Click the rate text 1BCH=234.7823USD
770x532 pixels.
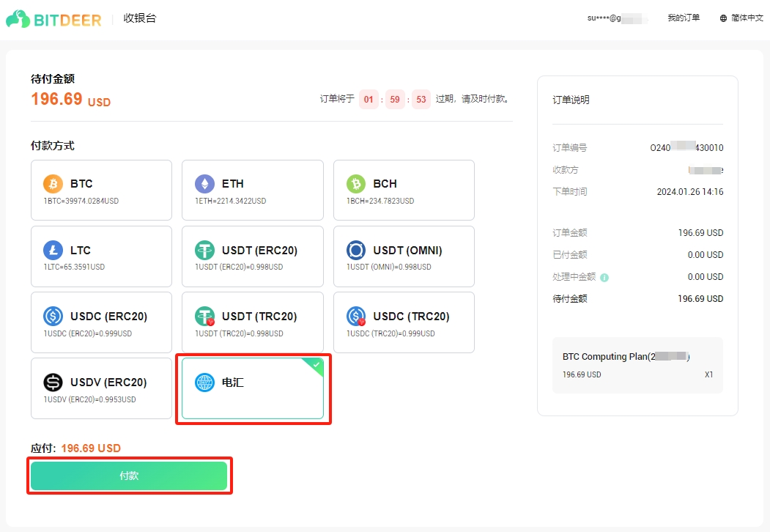380,201
